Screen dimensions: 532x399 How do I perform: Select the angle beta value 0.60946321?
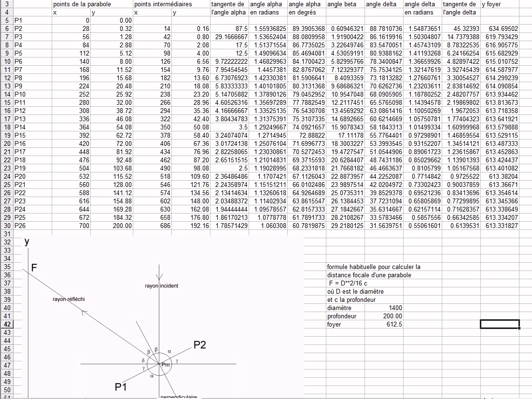click(345, 29)
